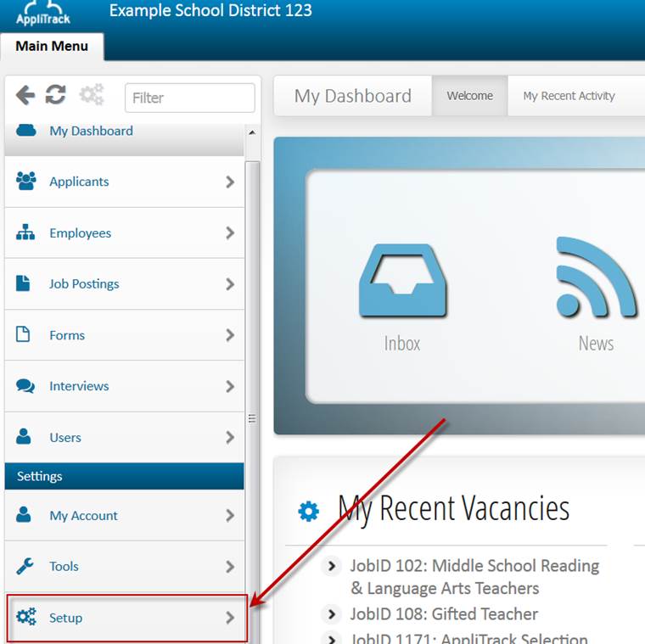
Task: Expand the Forms menu chevron
Action: tap(230, 335)
